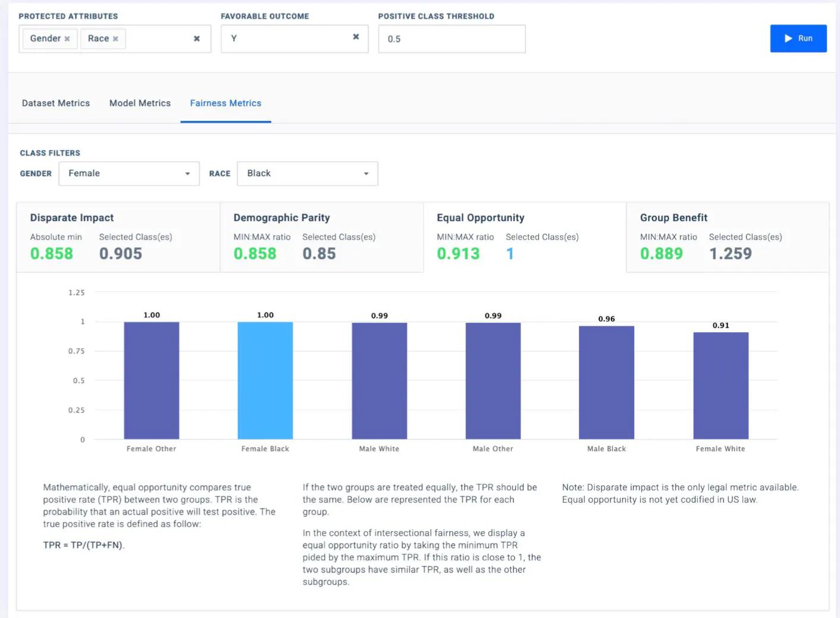
Task: Click the Female White bar in chart
Action: coord(720,386)
